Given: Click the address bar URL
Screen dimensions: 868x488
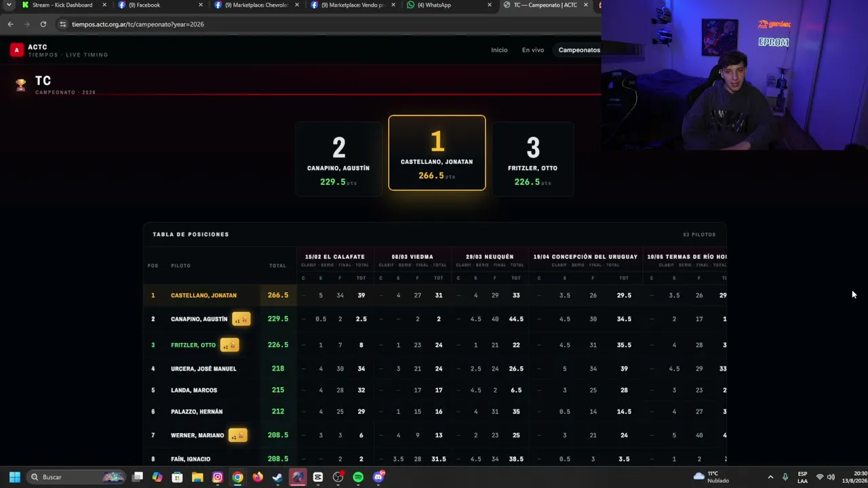Looking at the screenshot, I should [x=138, y=24].
